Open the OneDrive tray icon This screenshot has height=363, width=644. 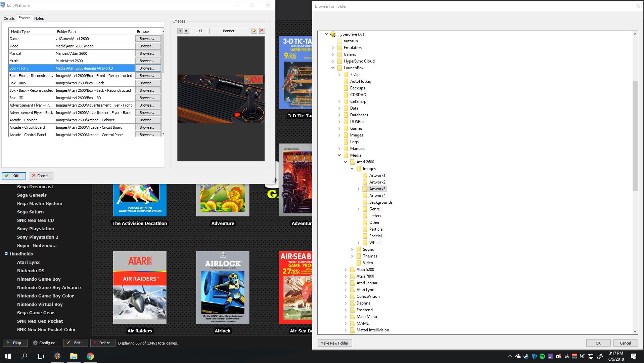(x=518, y=356)
